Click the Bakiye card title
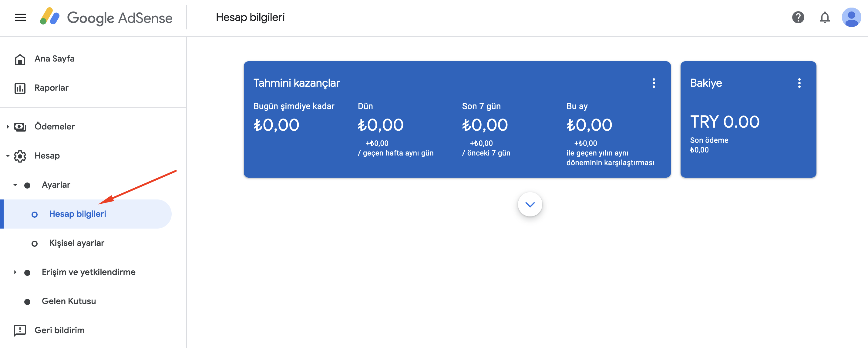 [706, 83]
